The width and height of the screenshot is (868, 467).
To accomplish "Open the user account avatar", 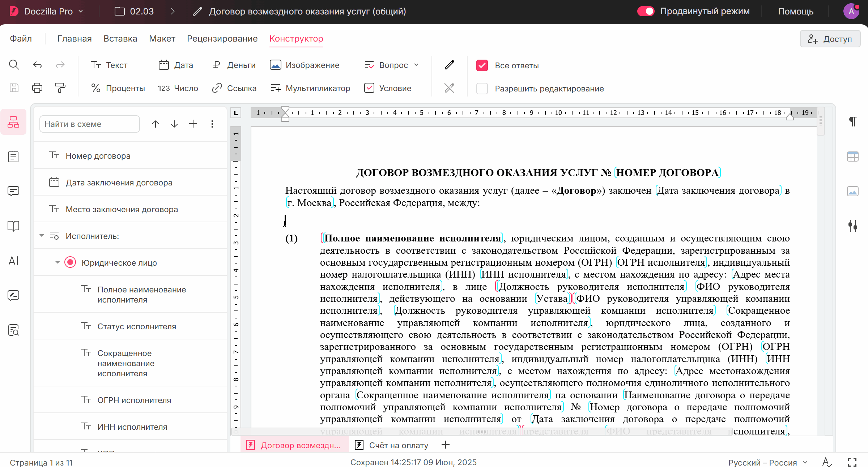I will click(851, 11).
